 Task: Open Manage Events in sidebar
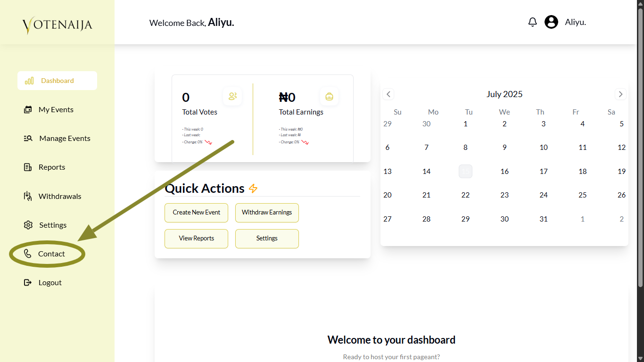[x=65, y=138]
